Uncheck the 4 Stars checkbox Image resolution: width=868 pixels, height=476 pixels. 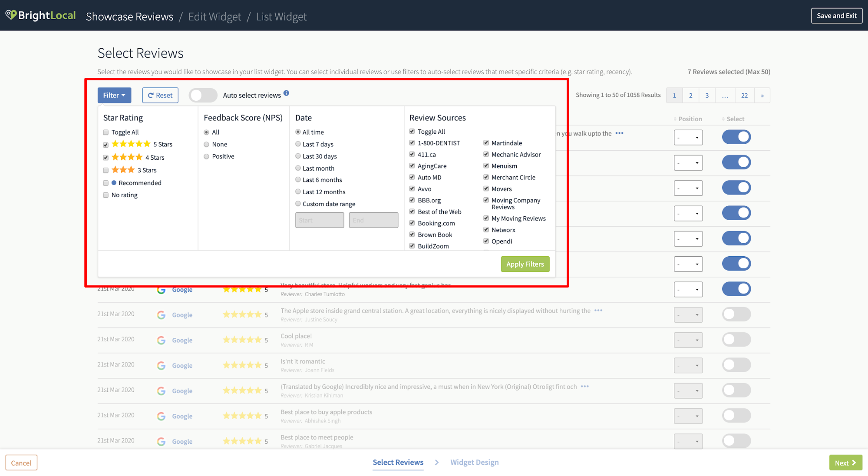(106, 158)
